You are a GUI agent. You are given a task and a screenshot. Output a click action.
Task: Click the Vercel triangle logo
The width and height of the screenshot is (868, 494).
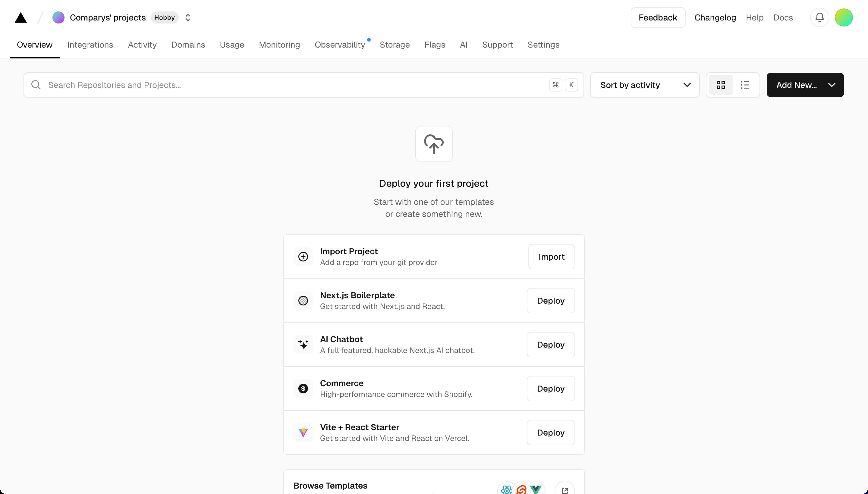coord(21,18)
